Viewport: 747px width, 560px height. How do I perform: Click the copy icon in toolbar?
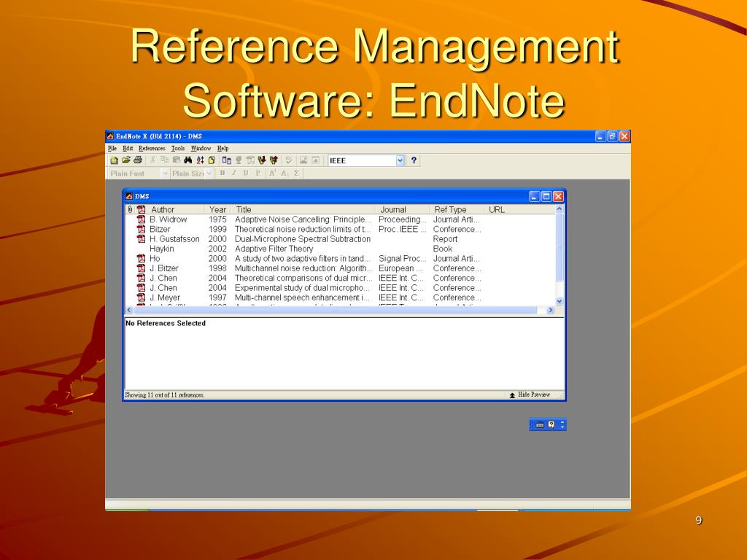point(165,160)
